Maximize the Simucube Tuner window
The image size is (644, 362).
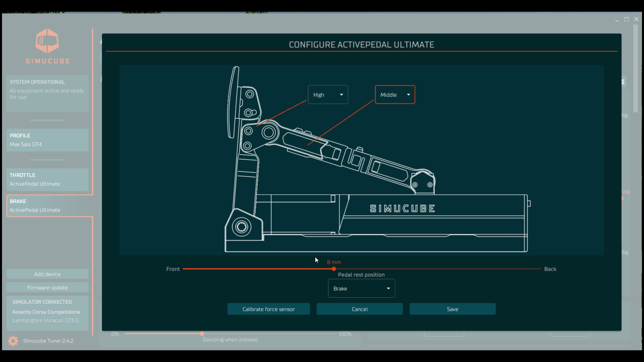[x=626, y=19]
